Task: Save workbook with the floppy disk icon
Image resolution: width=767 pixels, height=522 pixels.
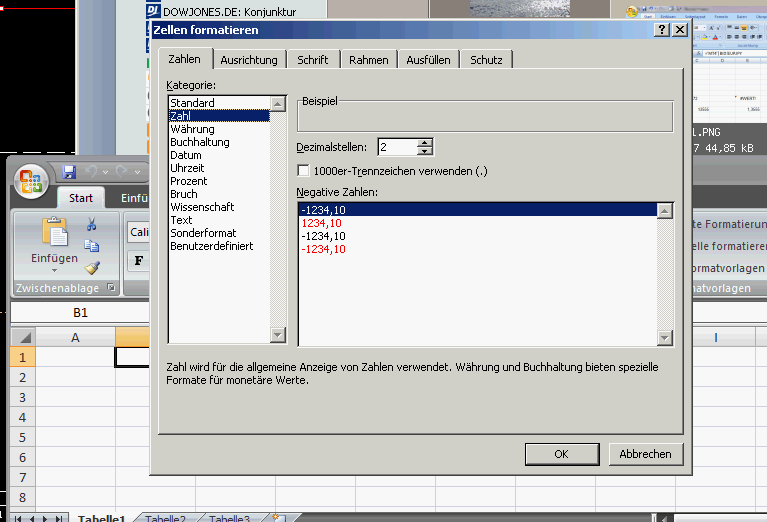Action: (x=69, y=172)
